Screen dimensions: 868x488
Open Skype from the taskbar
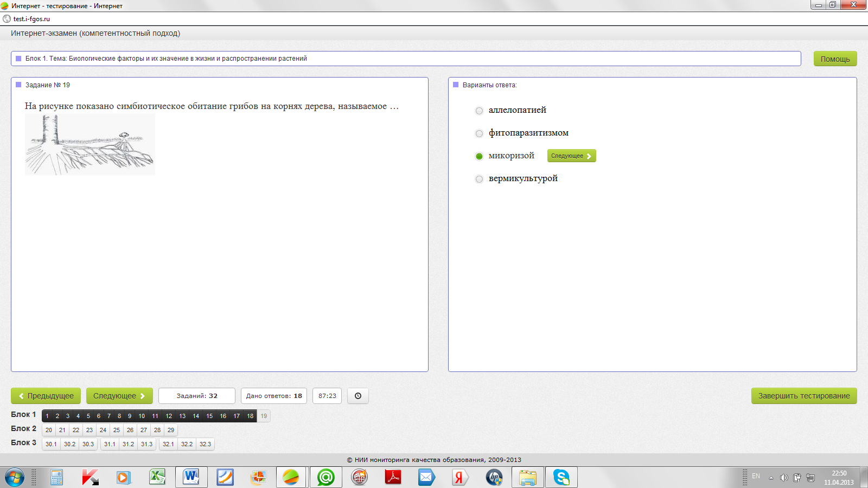click(561, 477)
